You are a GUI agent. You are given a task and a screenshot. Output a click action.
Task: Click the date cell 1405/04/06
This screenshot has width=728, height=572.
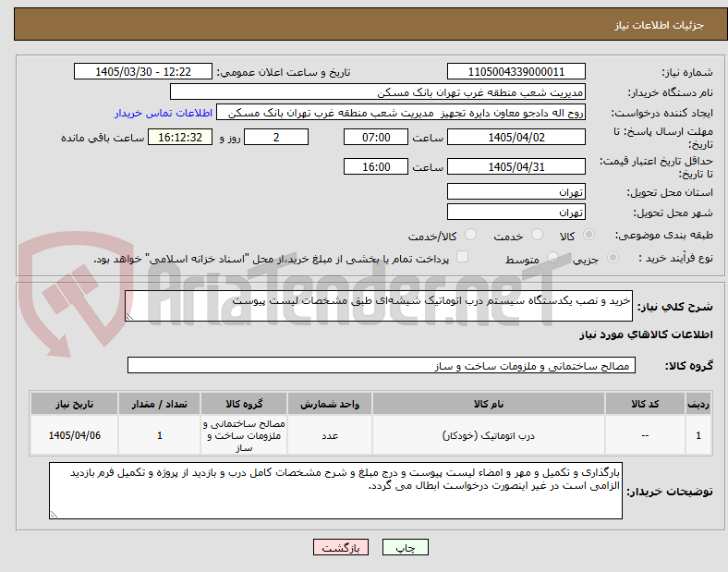[74, 435]
